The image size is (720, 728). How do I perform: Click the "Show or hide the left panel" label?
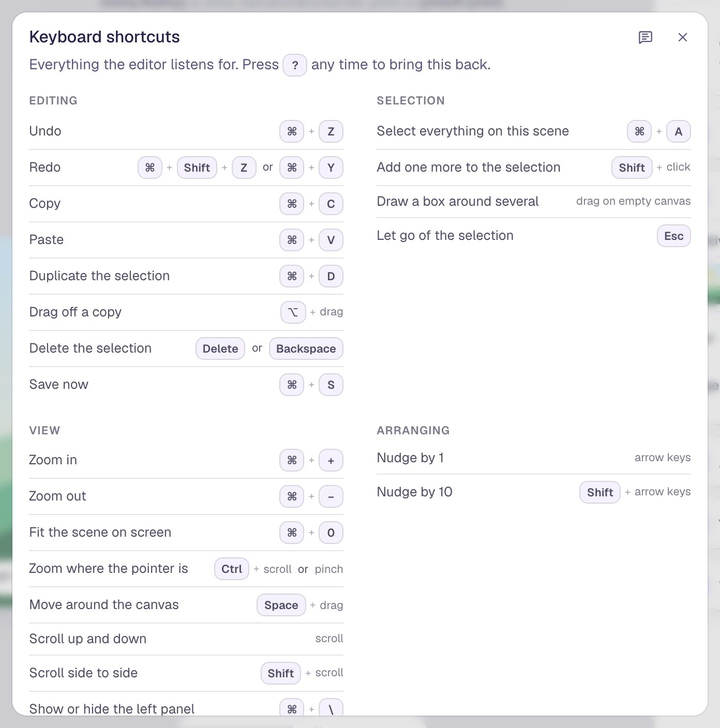(x=112, y=709)
